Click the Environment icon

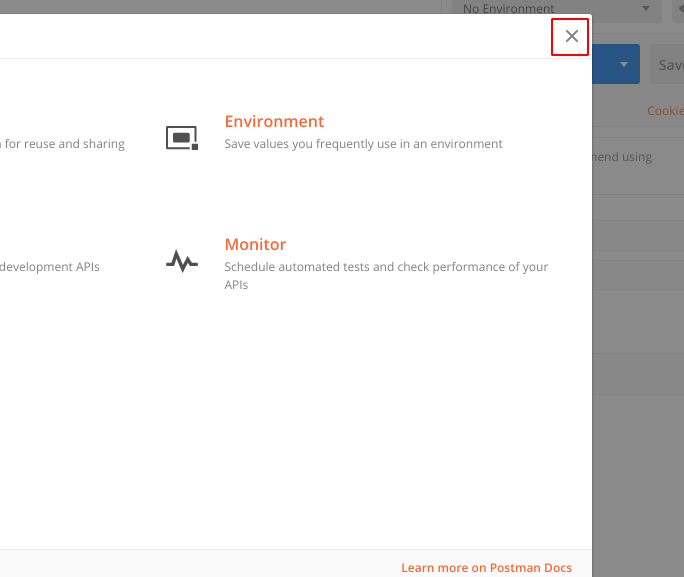tap(181, 138)
